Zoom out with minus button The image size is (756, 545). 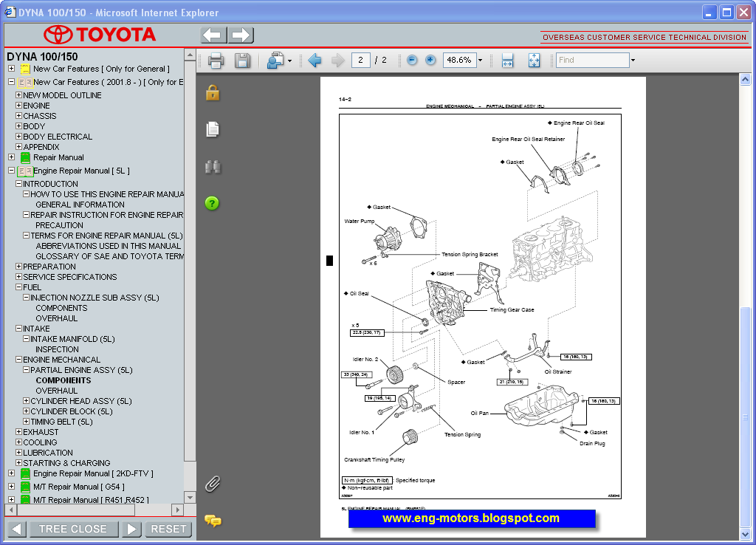(412, 60)
